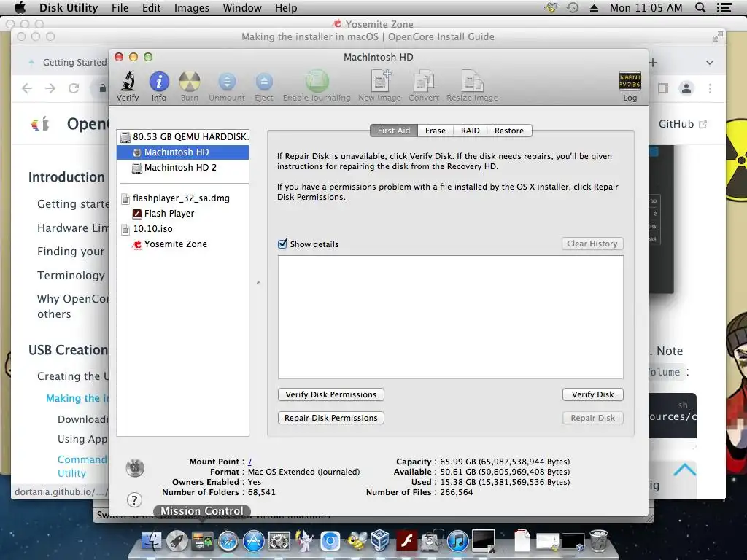Open the VirtualBox cube Dock icon
This screenshot has width=747, height=560.
coord(381,541)
